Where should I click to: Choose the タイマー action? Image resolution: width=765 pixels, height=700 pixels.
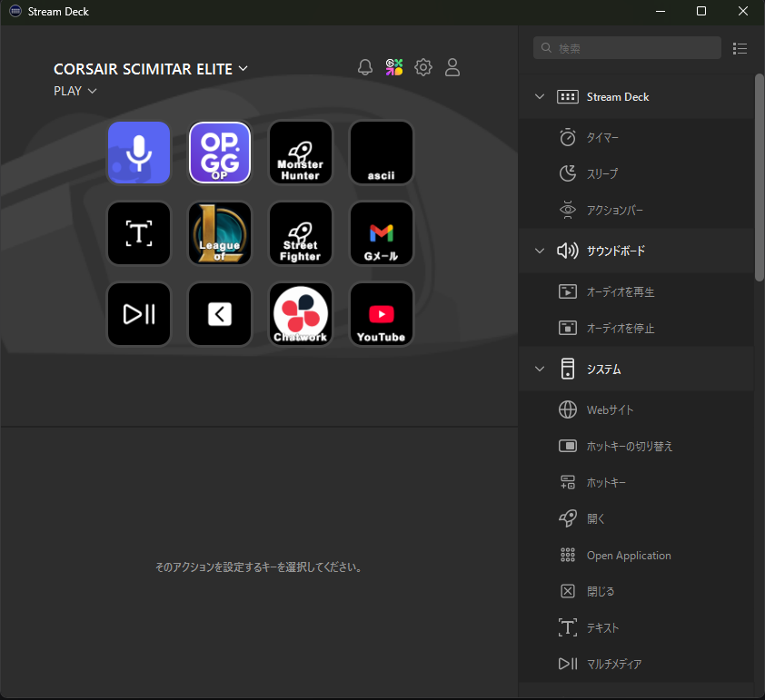(636, 137)
